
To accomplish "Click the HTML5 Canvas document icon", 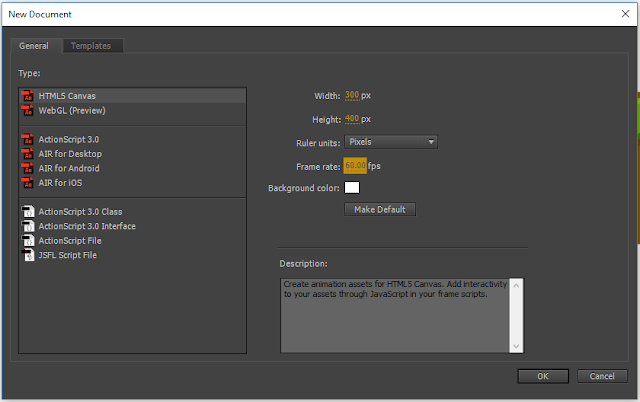I will (28, 96).
